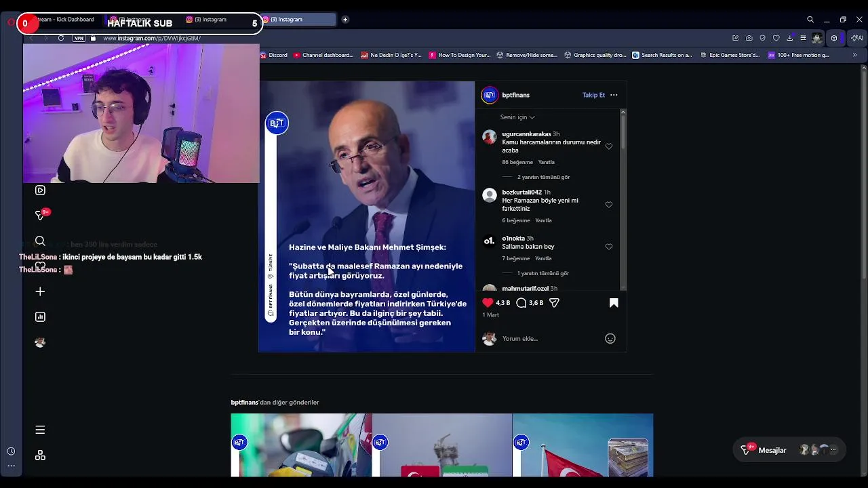Open the professional dashboard chart icon
Screen dimensions: 868x488
(x=40, y=317)
